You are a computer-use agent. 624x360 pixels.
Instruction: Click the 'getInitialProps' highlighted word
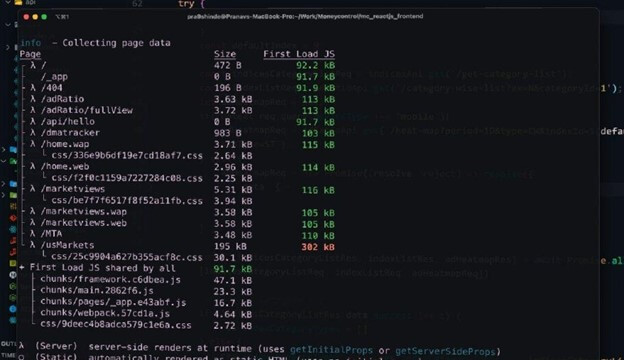click(x=331, y=350)
